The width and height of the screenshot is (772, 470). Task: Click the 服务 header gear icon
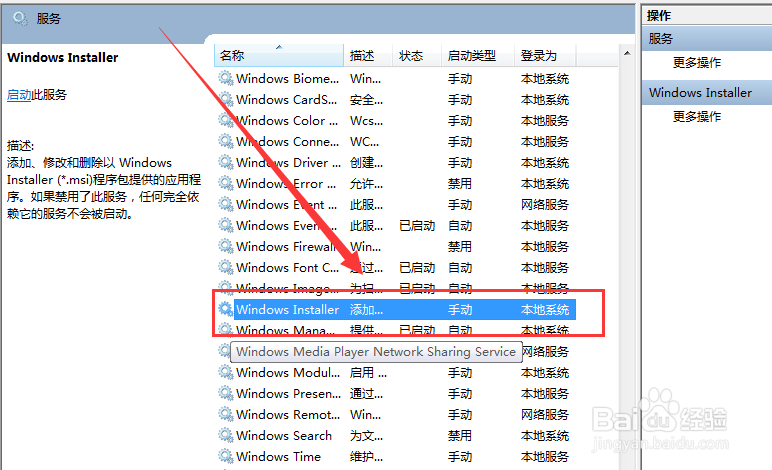coord(20,19)
